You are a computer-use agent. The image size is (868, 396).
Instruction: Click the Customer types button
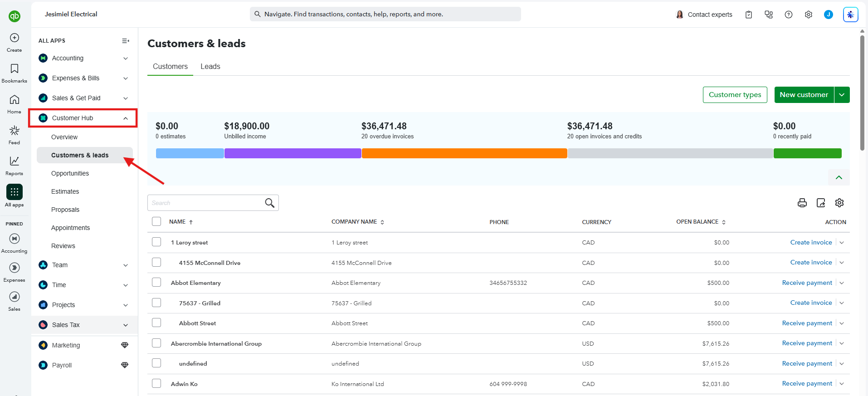point(735,95)
